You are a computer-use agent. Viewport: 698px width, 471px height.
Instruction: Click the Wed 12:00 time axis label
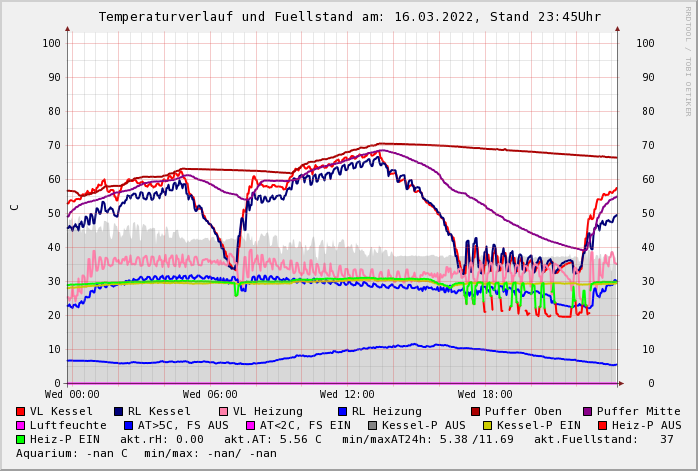[x=347, y=394]
